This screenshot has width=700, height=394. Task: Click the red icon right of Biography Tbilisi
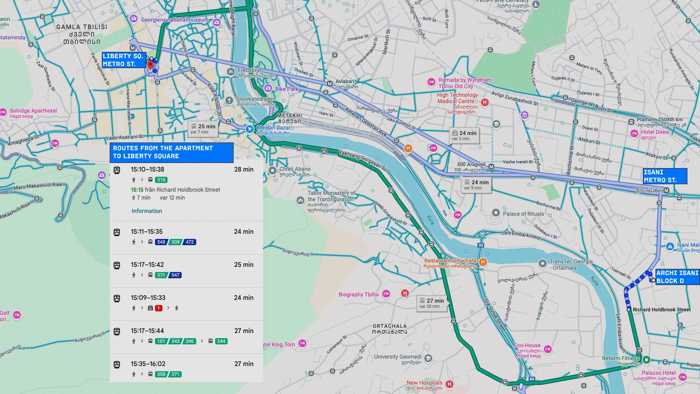pos(404,293)
